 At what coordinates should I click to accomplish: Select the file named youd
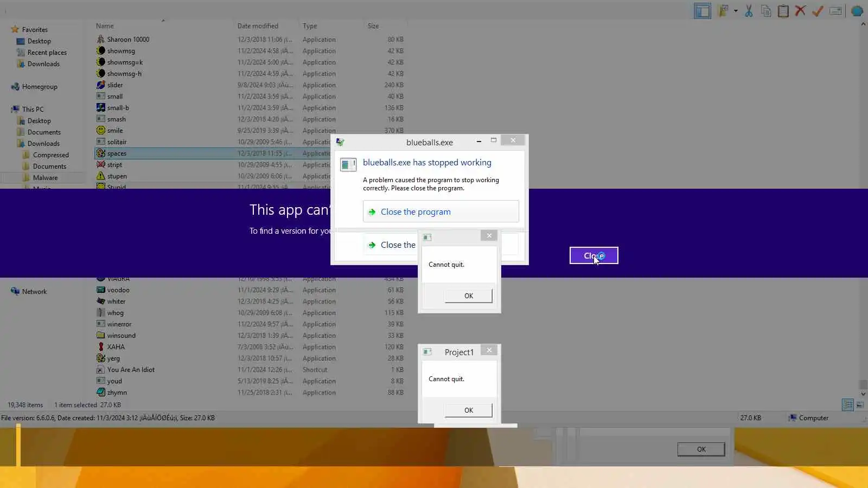[x=114, y=381]
